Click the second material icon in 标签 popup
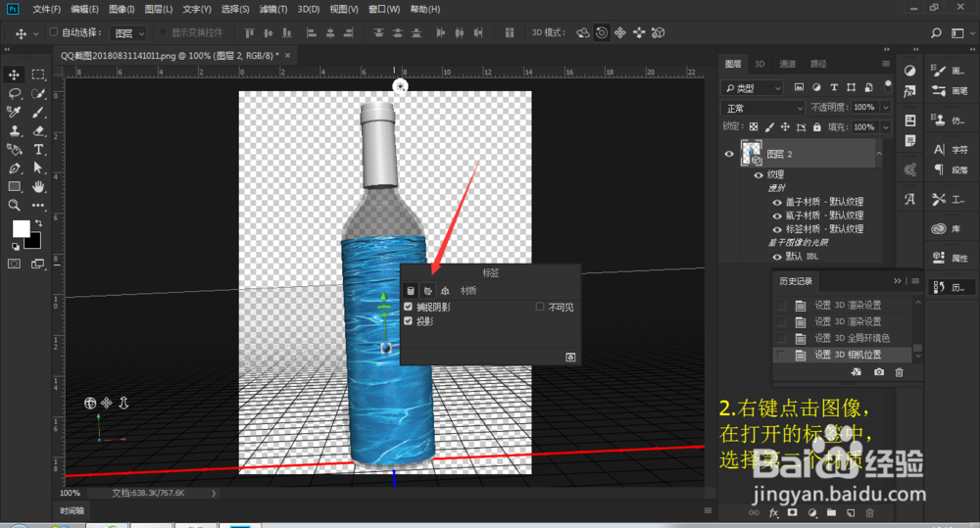Viewport: 980px width, 528px height. click(427, 291)
